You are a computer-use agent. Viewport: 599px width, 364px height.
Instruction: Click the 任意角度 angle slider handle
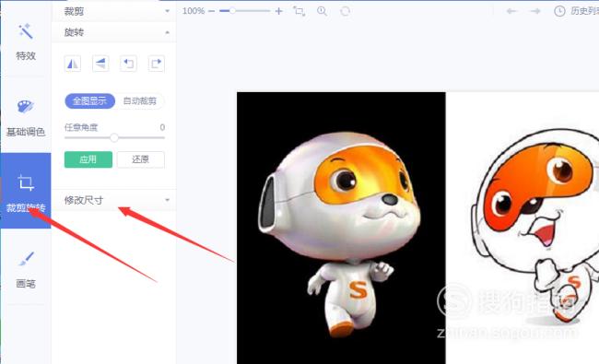[x=114, y=137]
